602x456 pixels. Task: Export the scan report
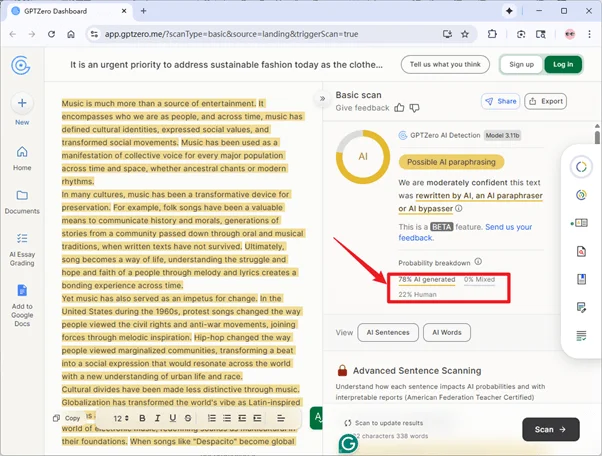coord(546,101)
